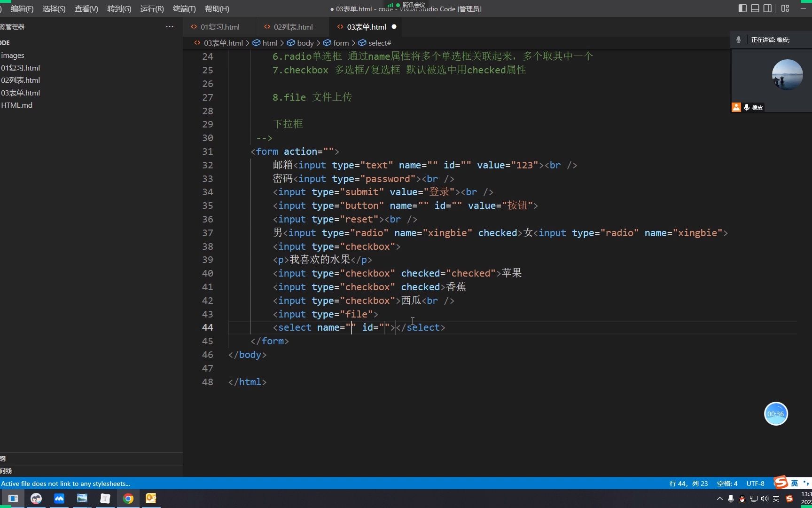Screen dimensions: 812x508
Task: Click status message about stylesheets
Action: point(65,484)
